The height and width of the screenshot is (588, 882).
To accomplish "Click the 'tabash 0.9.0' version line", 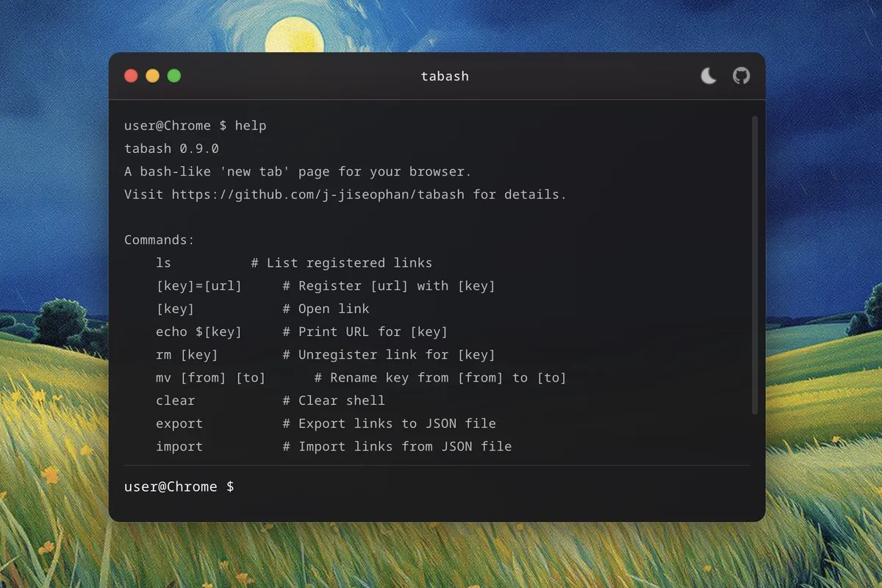I will coord(171,148).
